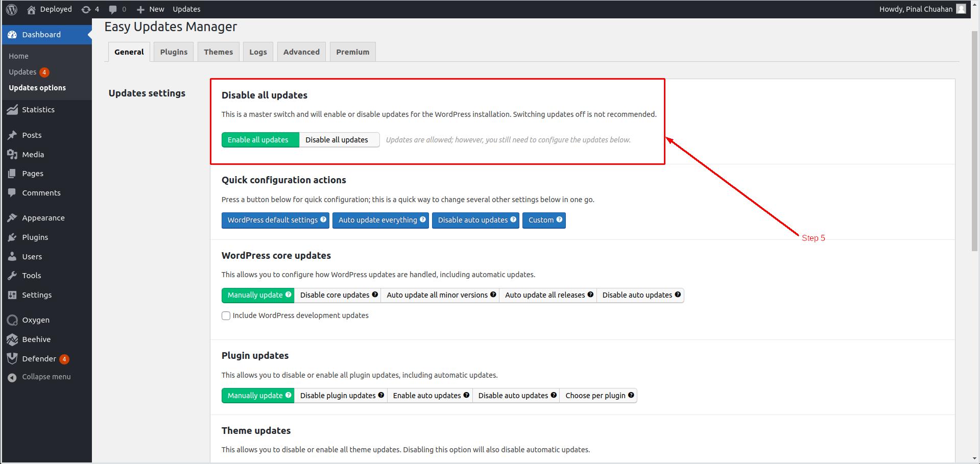This screenshot has height=464, width=980.
Task: Click help icon on Auto update everything
Action: [x=423, y=219]
